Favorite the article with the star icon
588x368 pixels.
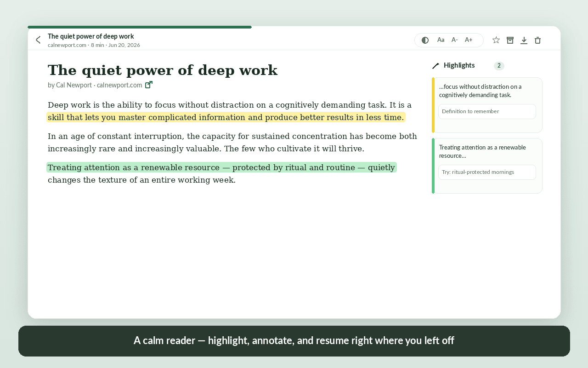496,40
